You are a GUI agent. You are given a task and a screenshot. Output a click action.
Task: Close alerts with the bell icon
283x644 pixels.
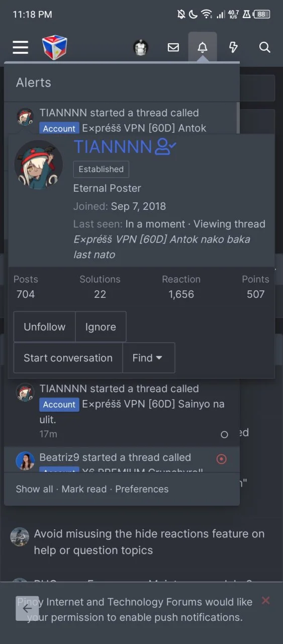(x=203, y=47)
